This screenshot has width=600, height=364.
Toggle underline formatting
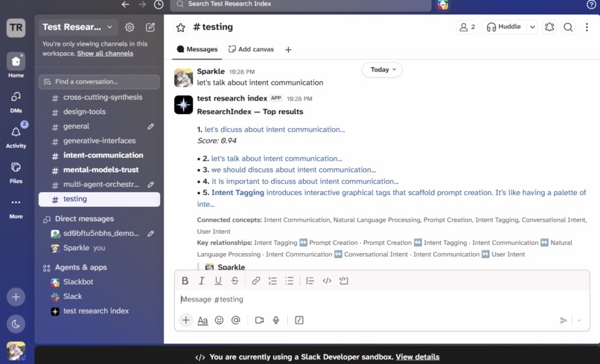point(218,281)
